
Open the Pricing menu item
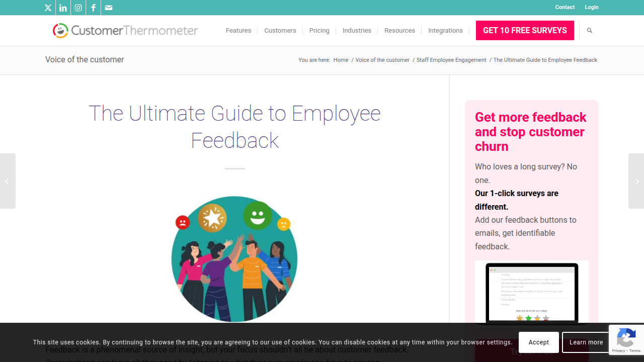[319, 31]
